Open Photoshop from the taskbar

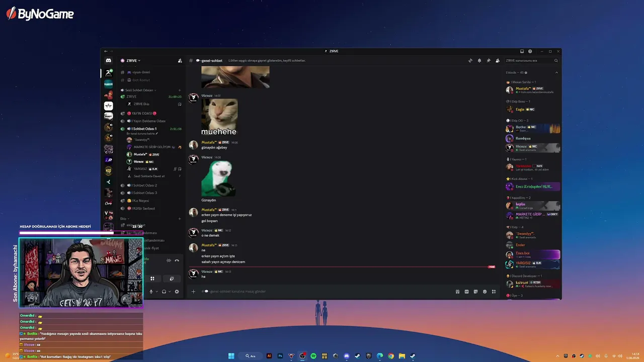coord(280,356)
